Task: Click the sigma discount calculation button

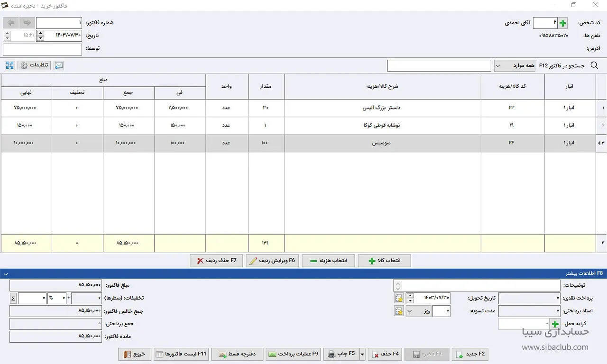Action: click(x=13, y=298)
